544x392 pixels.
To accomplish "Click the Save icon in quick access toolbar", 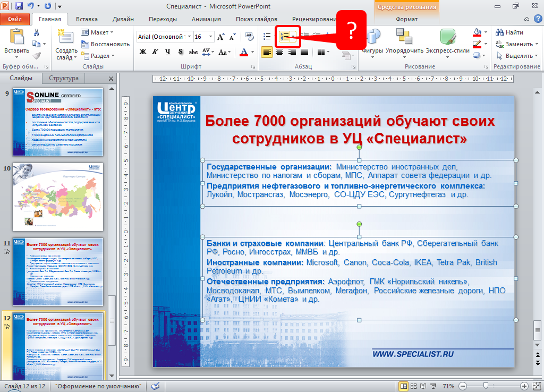I will (19, 6).
